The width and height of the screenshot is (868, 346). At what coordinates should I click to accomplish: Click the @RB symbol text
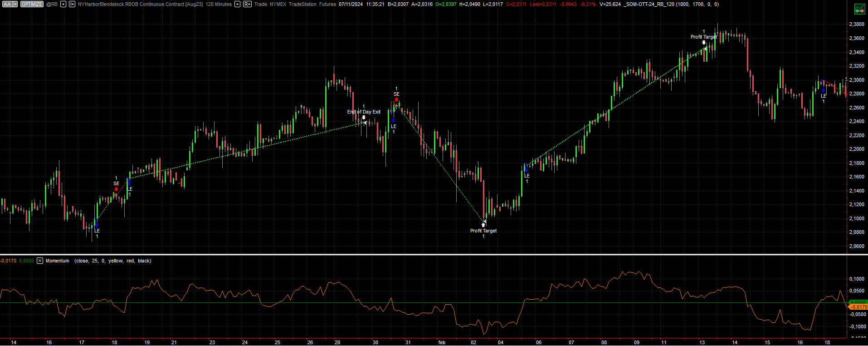point(52,4)
